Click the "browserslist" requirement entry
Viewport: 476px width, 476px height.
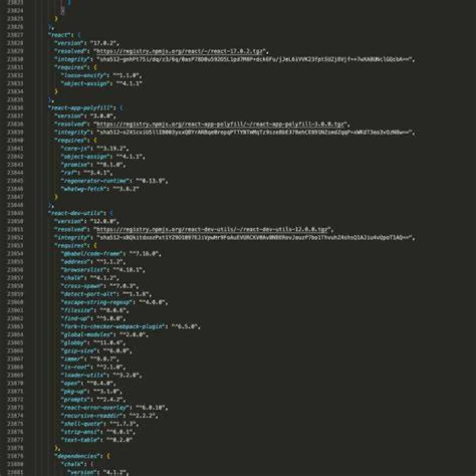(103, 270)
